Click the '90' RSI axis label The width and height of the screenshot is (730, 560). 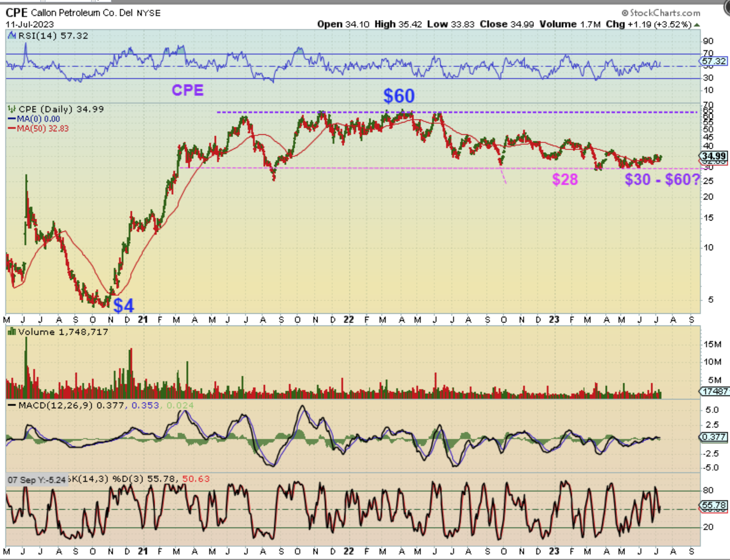[x=708, y=41]
